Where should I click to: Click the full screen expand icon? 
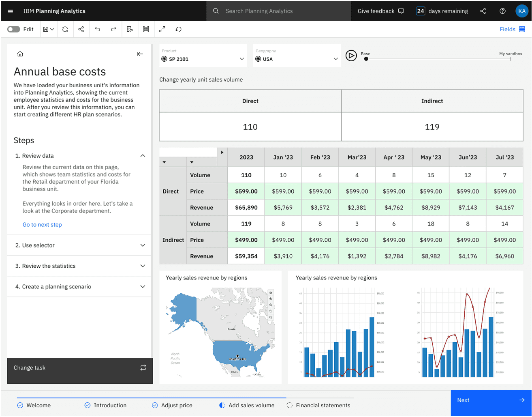pyautogui.click(x=162, y=29)
